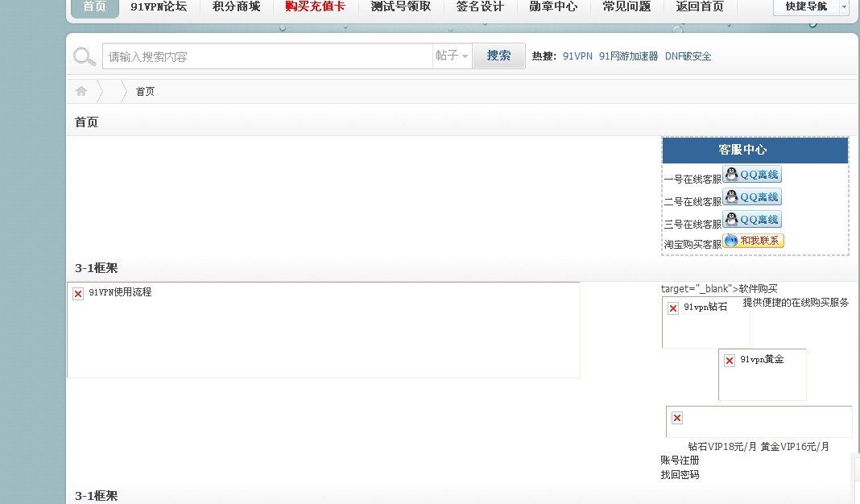Click the broken 91vpn黄金 image
This screenshot has height=504, width=860.
pyautogui.click(x=763, y=374)
